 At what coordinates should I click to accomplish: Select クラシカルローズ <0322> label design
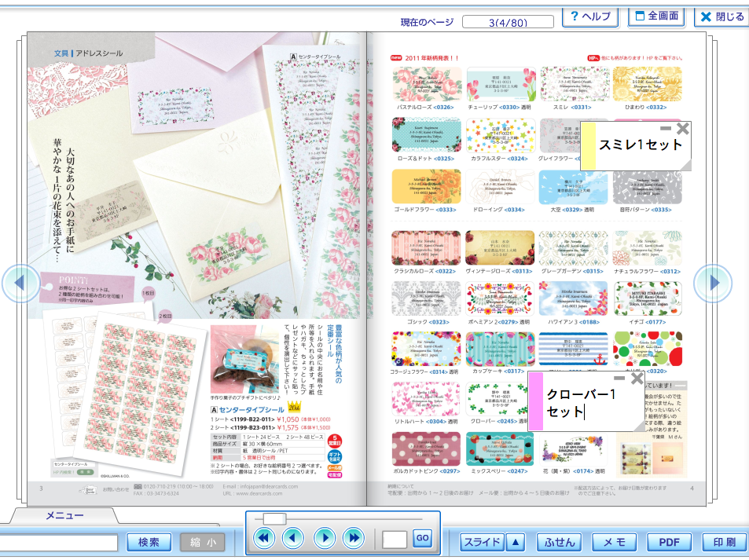point(427,247)
